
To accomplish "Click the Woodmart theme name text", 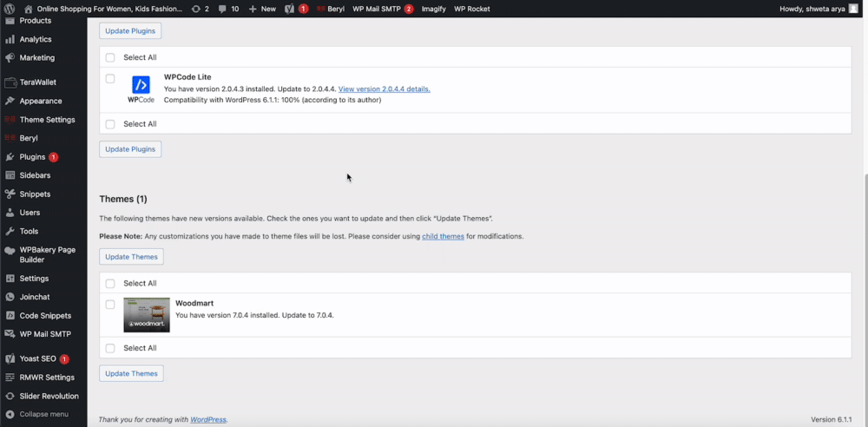I will [194, 303].
